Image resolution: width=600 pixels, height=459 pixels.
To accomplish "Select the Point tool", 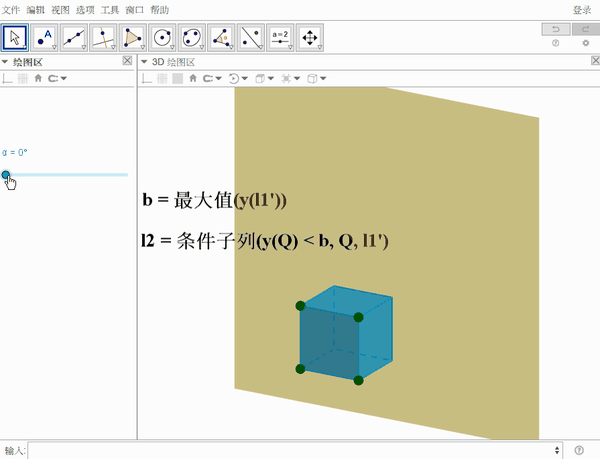I will pyautogui.click(x=44, y=37).
